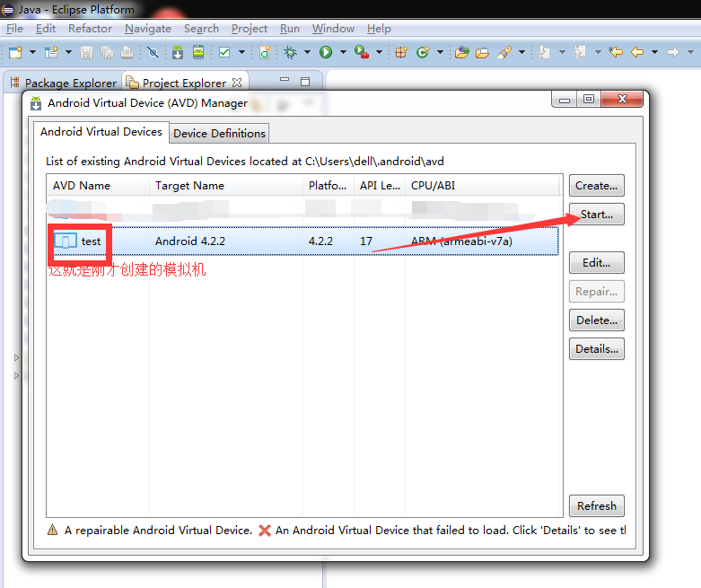Click the New wizard toolbar icon
This screenshot has width=701, height=588.
coord(15,52)
